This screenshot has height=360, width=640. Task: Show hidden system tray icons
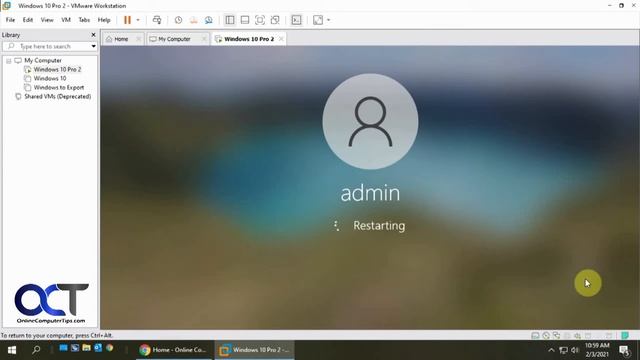point(551,350)
